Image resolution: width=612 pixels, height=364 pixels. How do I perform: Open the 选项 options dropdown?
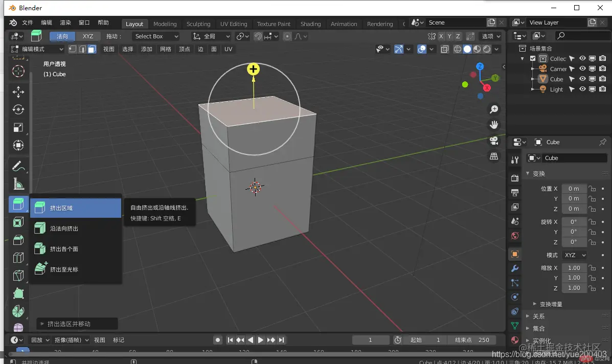[x=491, y=36]
